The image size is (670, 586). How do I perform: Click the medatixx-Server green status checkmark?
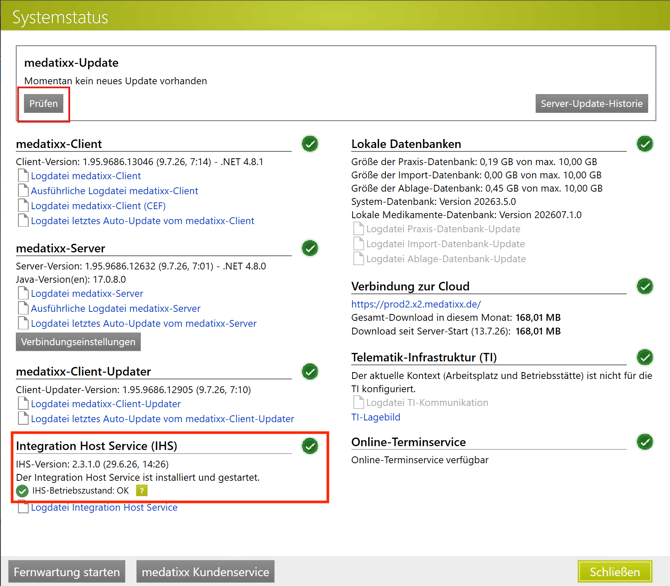click(x=310, y=248)
